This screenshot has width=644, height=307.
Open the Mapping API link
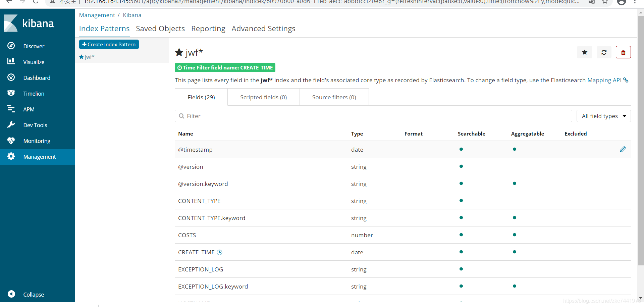coord(604,80)
